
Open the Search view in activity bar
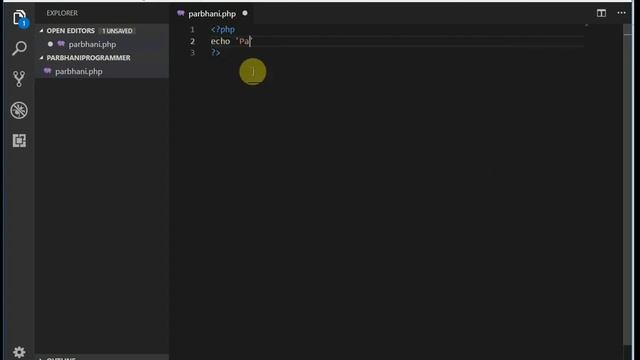(x=19, y=48)
